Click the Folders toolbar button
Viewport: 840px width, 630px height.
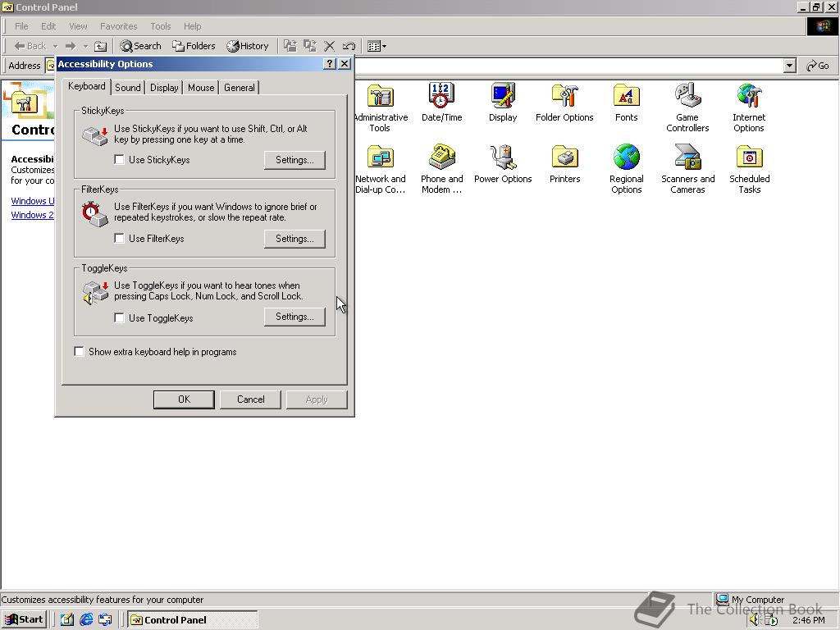point(194,46)
